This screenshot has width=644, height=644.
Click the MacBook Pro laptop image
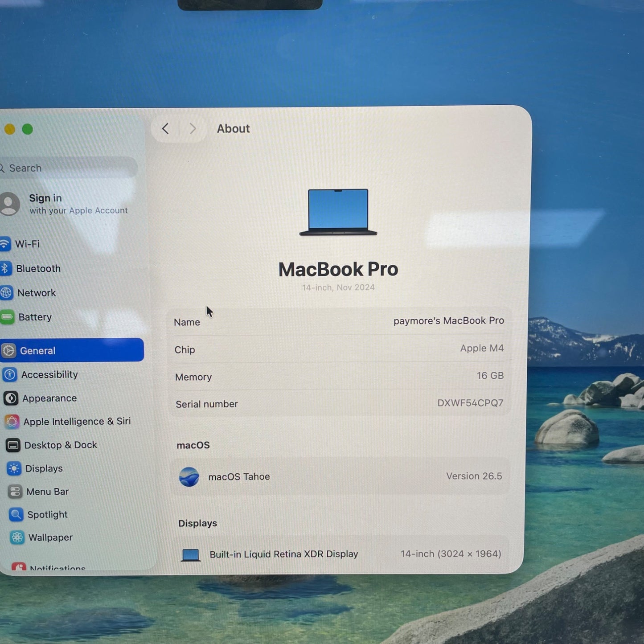[x=338, y=212]
